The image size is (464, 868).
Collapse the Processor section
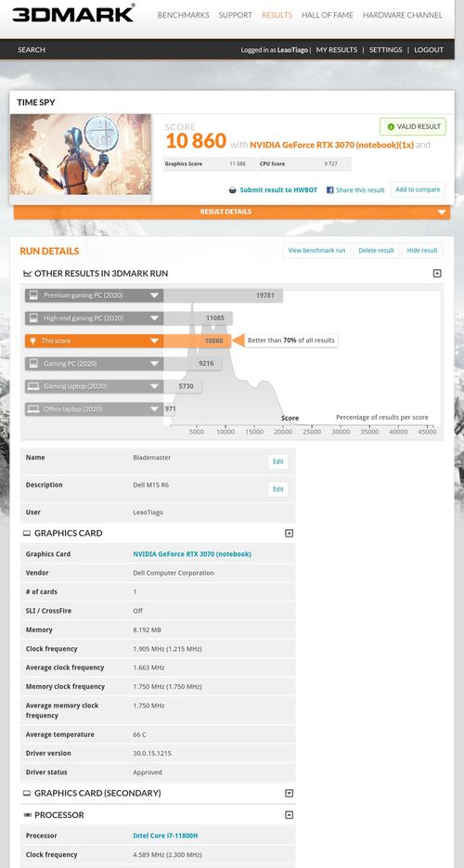point(289,815)
